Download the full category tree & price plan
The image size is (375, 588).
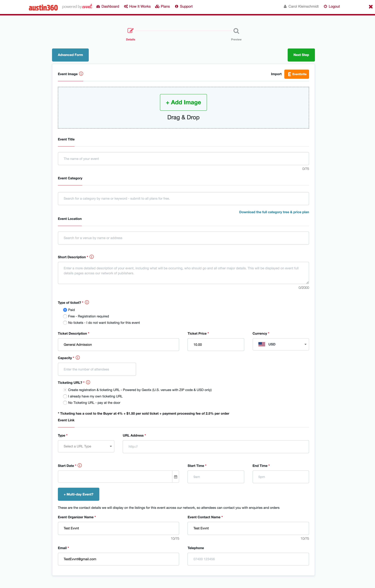[x=274, y=212]
